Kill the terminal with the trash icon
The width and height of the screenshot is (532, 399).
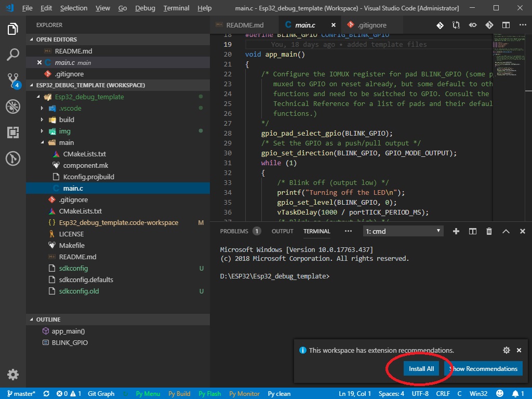[489, 231]
